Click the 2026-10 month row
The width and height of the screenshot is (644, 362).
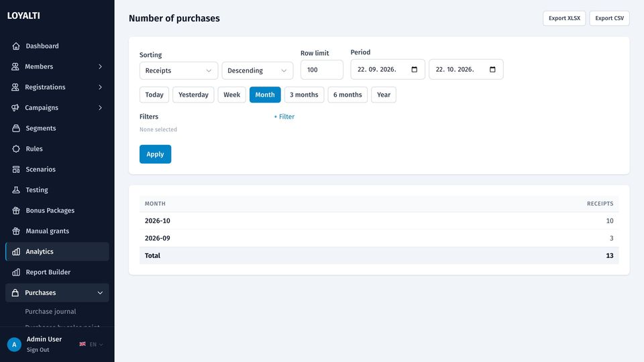tap(379, 221)
